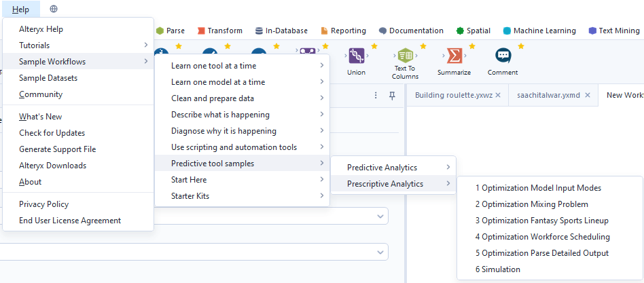Click the globe language icon

[x=54, y=9]
